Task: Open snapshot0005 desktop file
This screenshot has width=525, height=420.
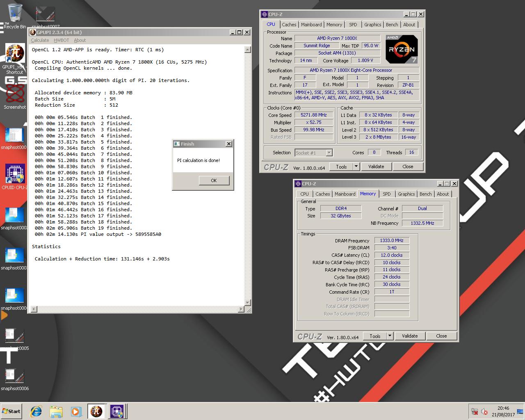Action: click(15, 339)
